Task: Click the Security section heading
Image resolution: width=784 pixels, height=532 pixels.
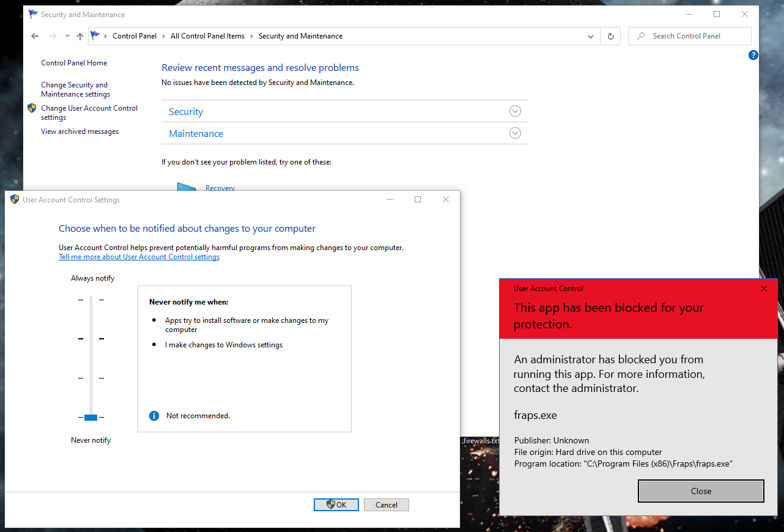Action: pyautogui.click(x=186, y=112)
